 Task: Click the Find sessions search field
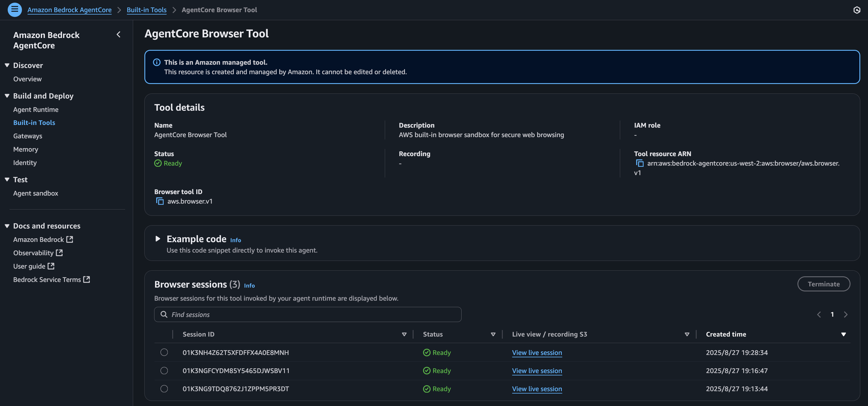pyautogui.click(x=307, y=314)
